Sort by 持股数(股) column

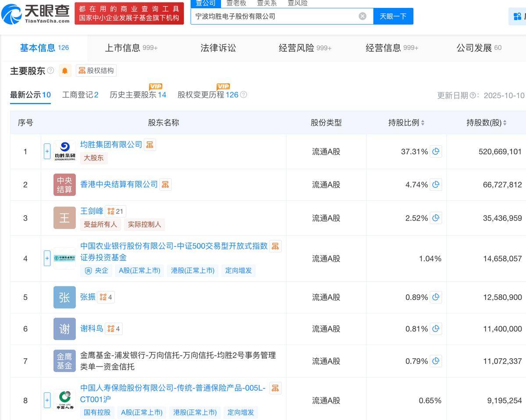486,123
